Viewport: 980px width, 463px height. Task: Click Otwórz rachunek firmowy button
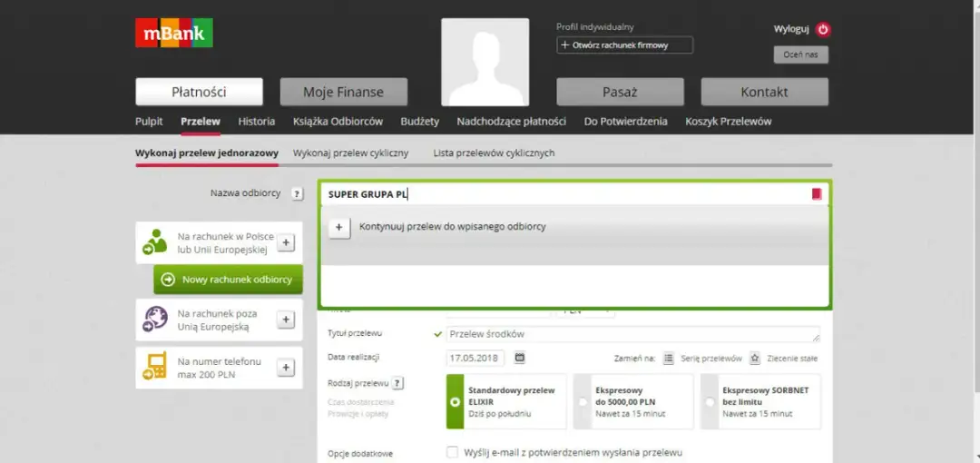(x=625, y=45)
